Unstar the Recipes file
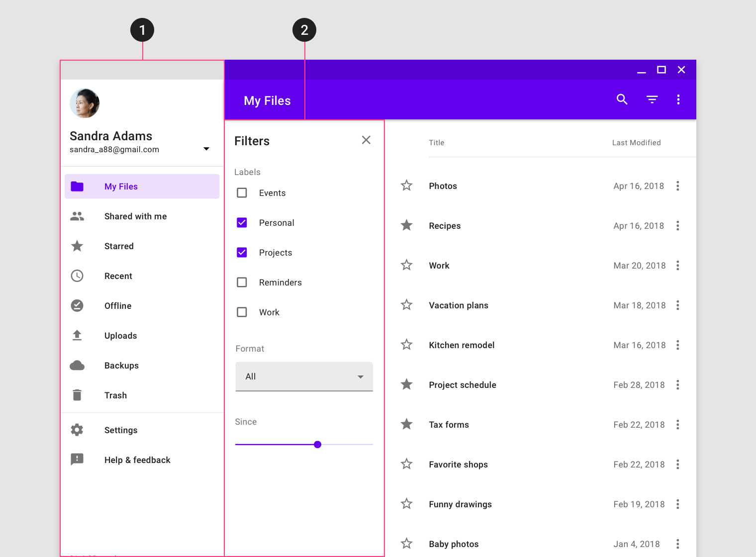This screenshot has width=756, height=557. coord(407,225)
